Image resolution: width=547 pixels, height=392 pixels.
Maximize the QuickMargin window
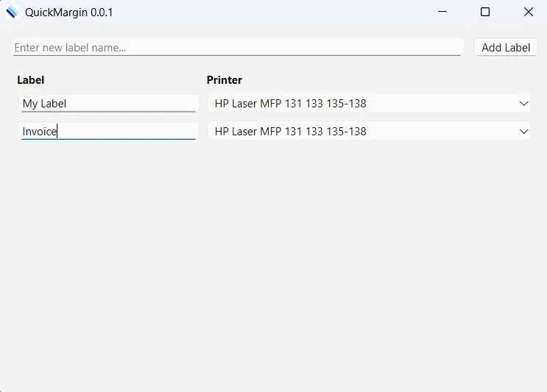point(485,12)
